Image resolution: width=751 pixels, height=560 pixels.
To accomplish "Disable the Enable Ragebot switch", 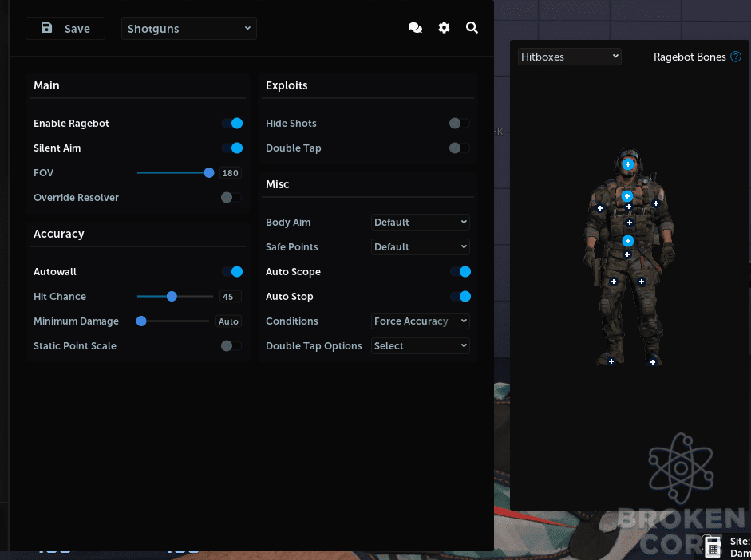I will tap(231, 124).
